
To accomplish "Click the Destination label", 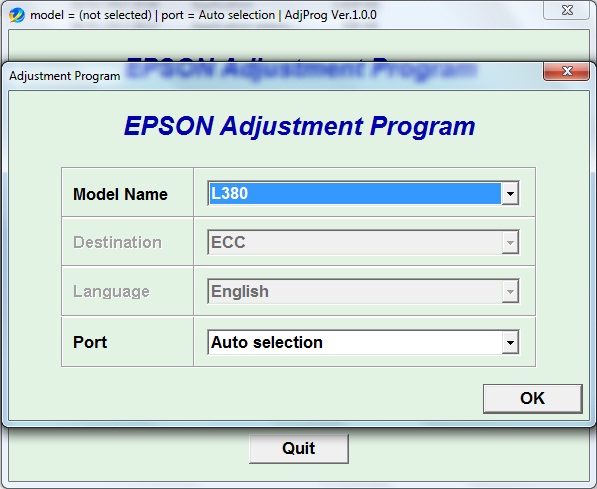I will [117, 242].
